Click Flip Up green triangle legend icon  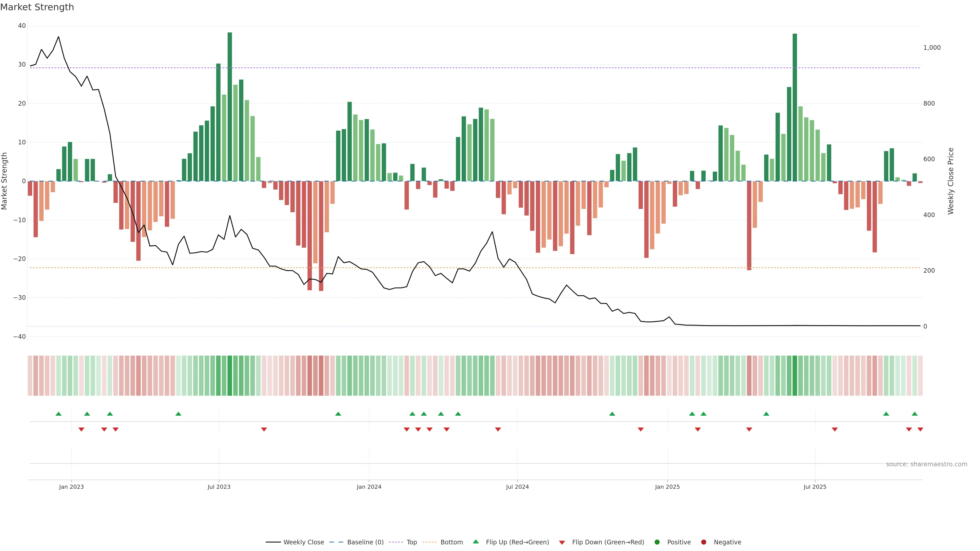coord(475,542)
